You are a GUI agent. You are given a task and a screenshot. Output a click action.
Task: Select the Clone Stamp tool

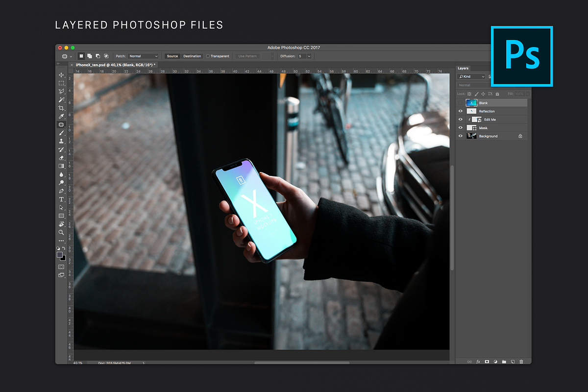click(x=61, y=142)
